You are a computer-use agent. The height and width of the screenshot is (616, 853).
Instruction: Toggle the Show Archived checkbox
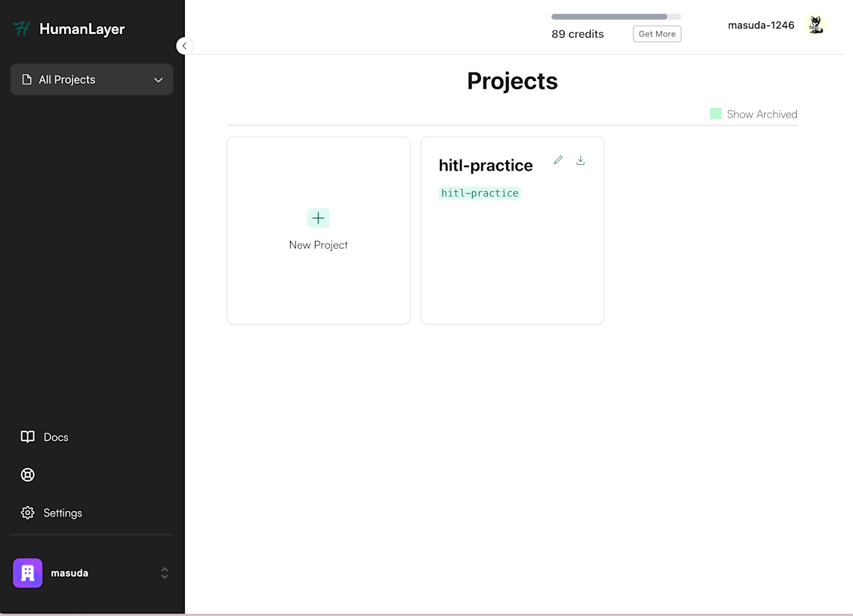716,114
